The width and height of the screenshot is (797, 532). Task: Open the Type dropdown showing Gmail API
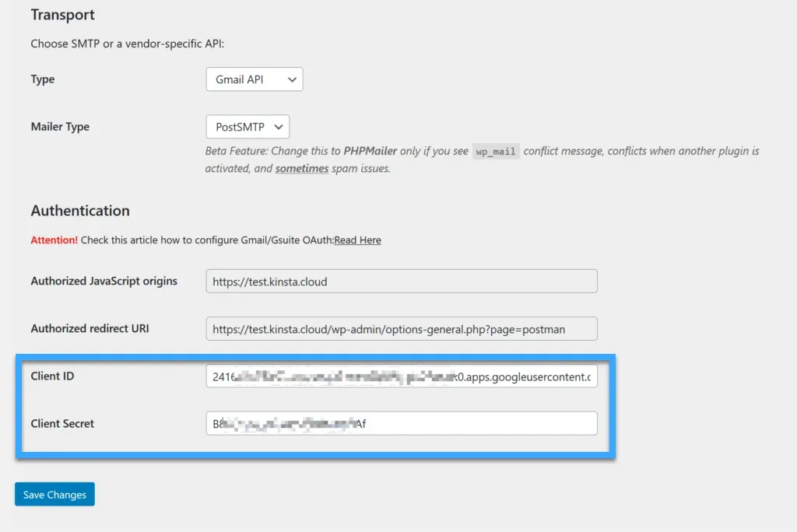tap(254, 79)
